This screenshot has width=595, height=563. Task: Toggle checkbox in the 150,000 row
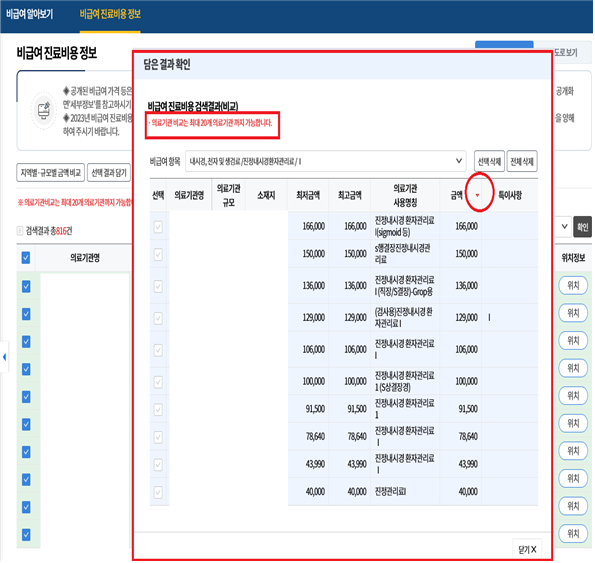158,255
